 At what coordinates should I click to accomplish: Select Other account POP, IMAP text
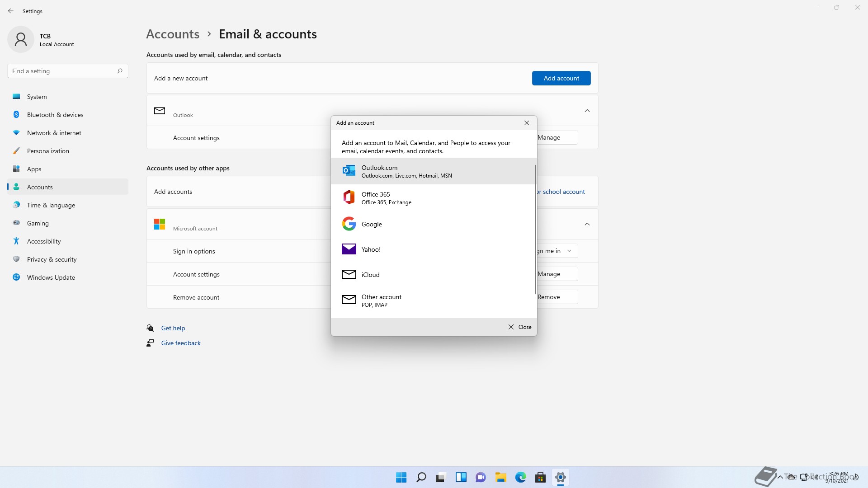pos(382,300)
